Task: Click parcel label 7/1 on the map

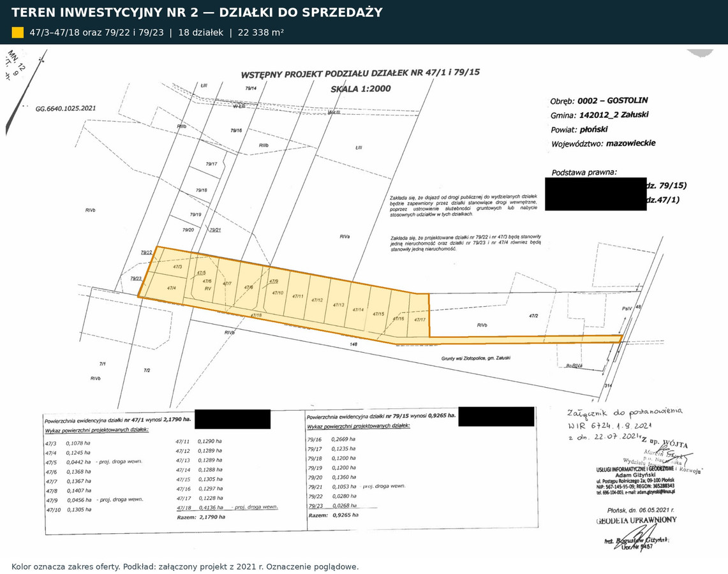Action: [102, 364]
